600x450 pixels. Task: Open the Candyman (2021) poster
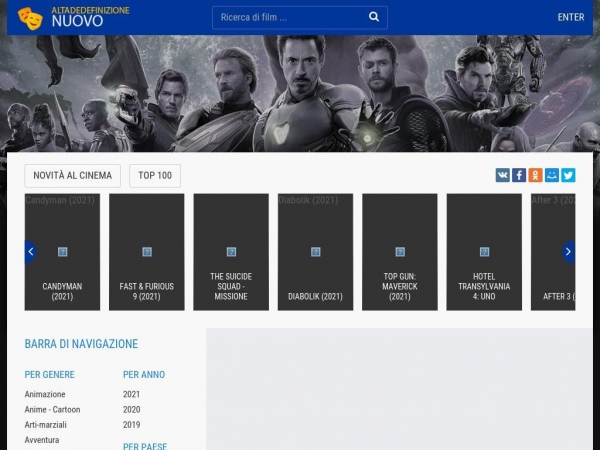(x=62, y=252)
